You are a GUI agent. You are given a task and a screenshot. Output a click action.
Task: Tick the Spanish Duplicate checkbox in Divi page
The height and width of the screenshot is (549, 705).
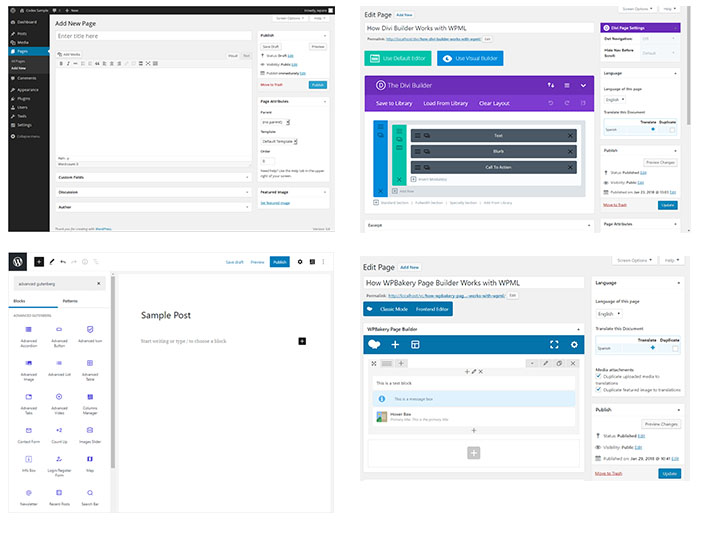click(672, 130)
